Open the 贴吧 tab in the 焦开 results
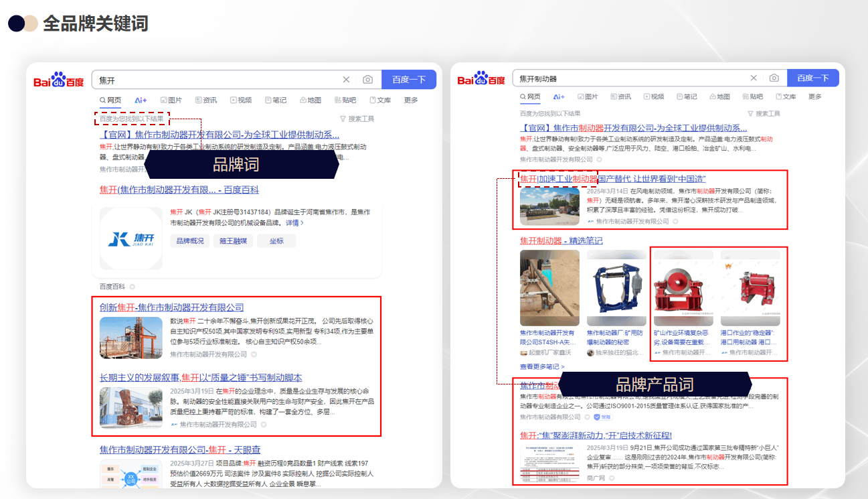This screenshot has width=868, height=499. coord(345,100)
